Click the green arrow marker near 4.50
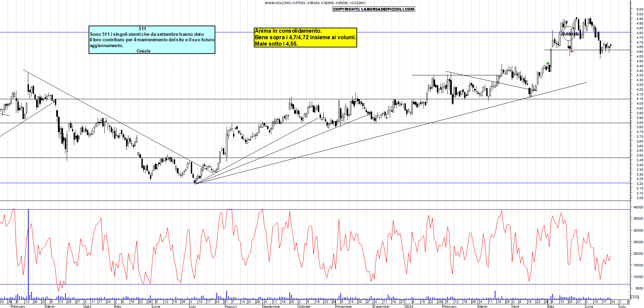 (x=548, y=63)
